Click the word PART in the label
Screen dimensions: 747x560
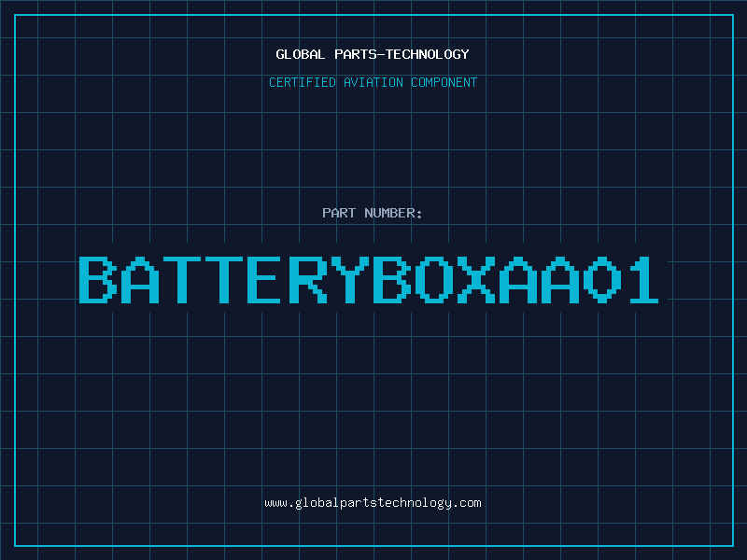pos(338,214)
